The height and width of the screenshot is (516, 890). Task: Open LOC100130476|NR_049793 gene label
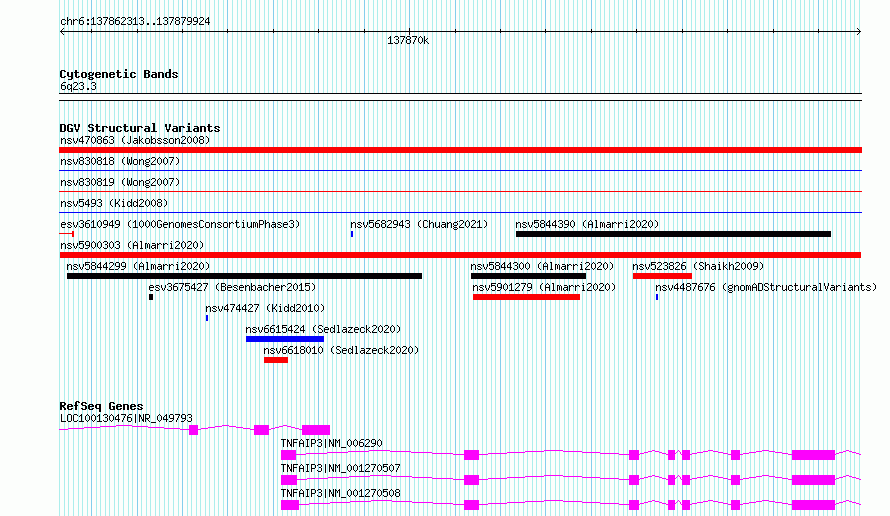tap(126, 418)
